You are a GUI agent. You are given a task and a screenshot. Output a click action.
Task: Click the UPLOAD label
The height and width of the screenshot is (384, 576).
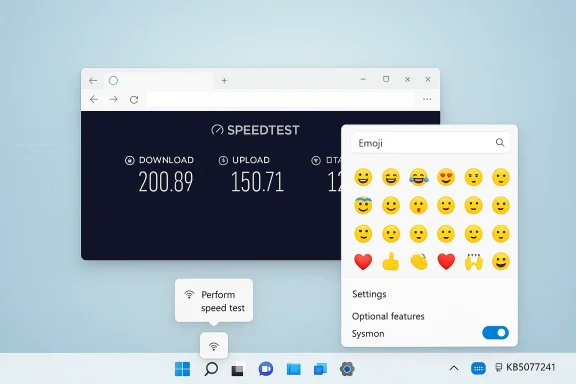pos(251,160)
